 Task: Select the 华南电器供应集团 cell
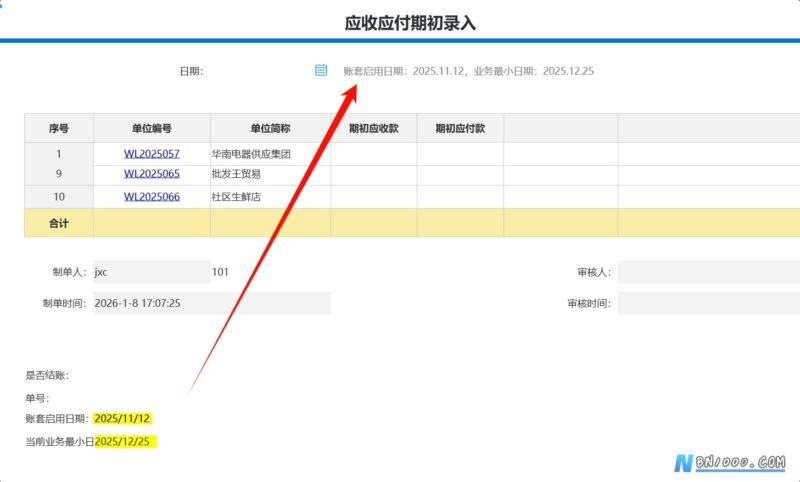click(x=270, y=154)
